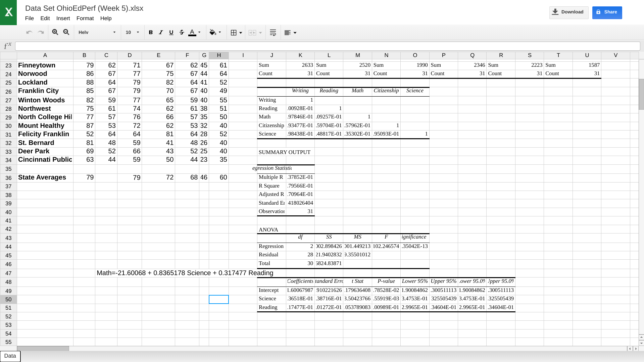Select the 'Observations' label cell
The height and width of the screenshot is (362, 644).
pyautogui.click(x=271, y=211)
